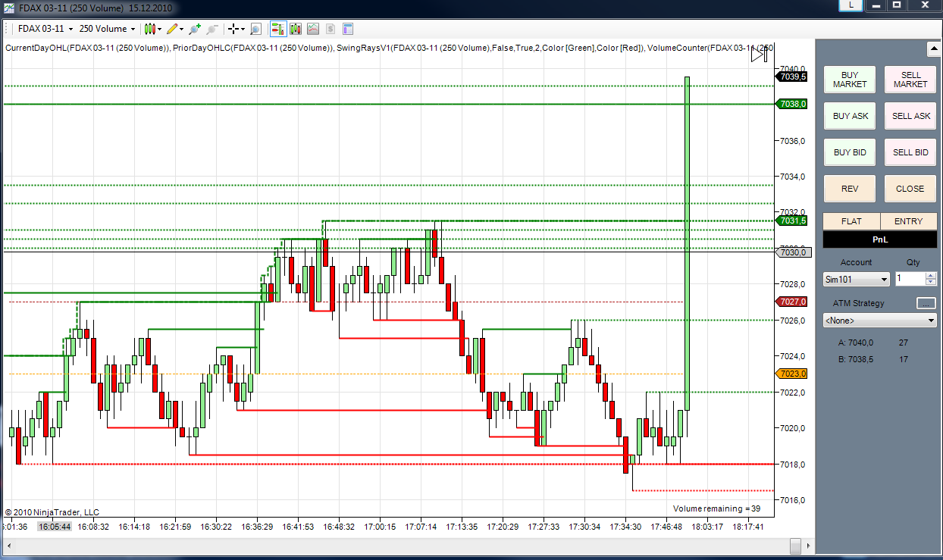Click the horizontal chart scrollbar thumb
Viewport: 943px width, 560px height.
point(794,546)
